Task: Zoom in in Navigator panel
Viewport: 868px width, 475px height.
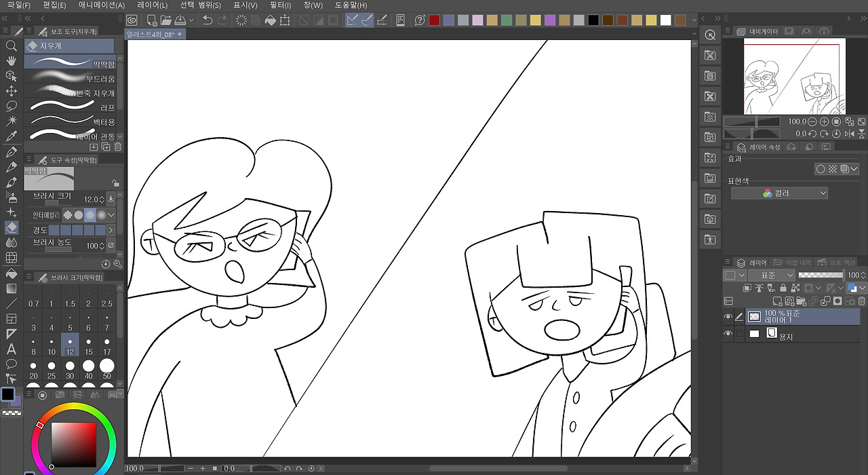Action: pos(824,121)
